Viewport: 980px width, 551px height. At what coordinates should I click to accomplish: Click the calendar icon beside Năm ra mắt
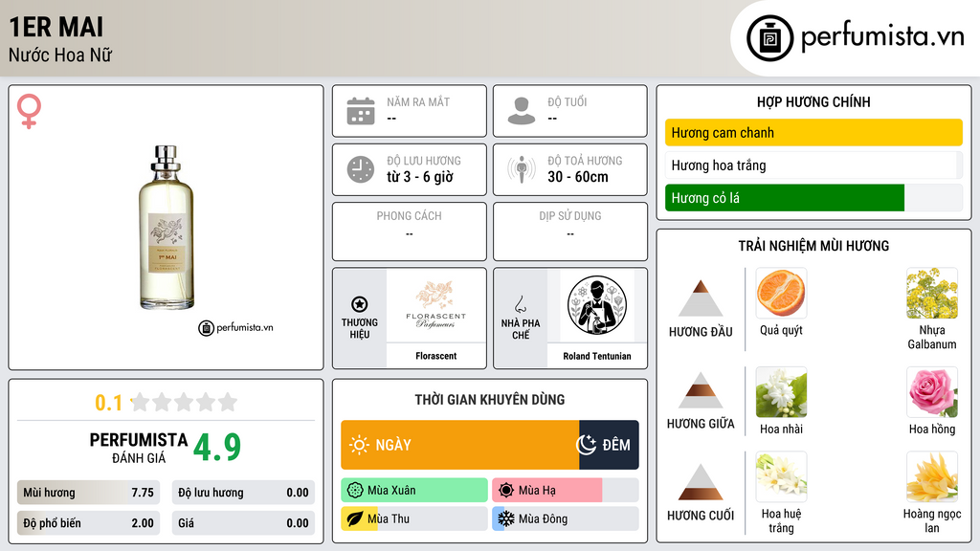pyautogui.click(x=361, y=111)
